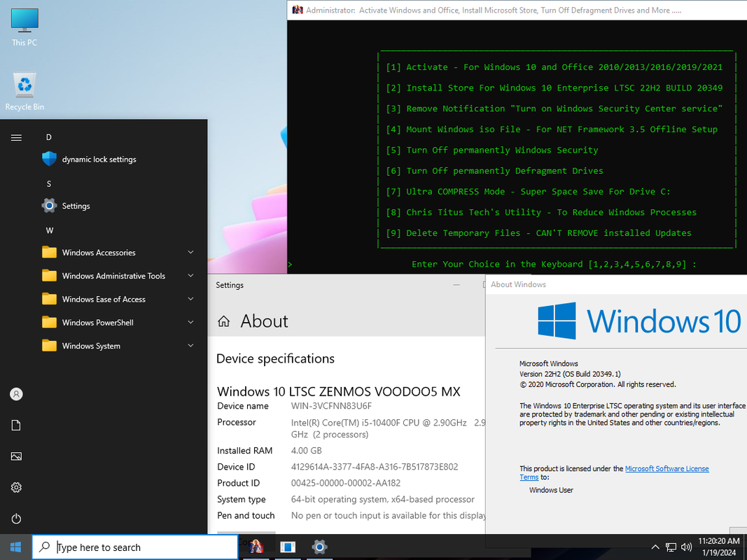Click the 'Type here to search' box
The image size is (747, 560).
point(135,547)
